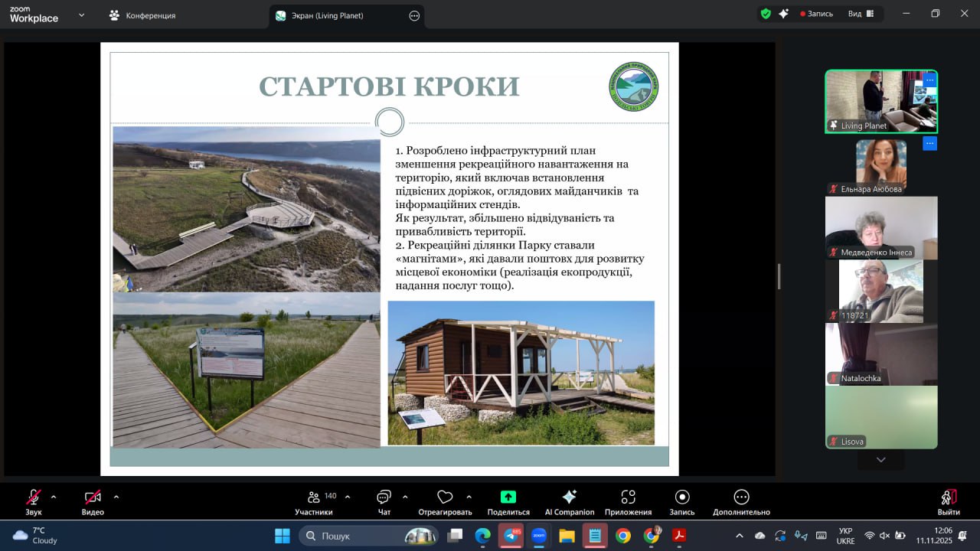Viewport: 980px width, 551px height.
Task: Click the green Share screen icon
Action: [508, 497]
